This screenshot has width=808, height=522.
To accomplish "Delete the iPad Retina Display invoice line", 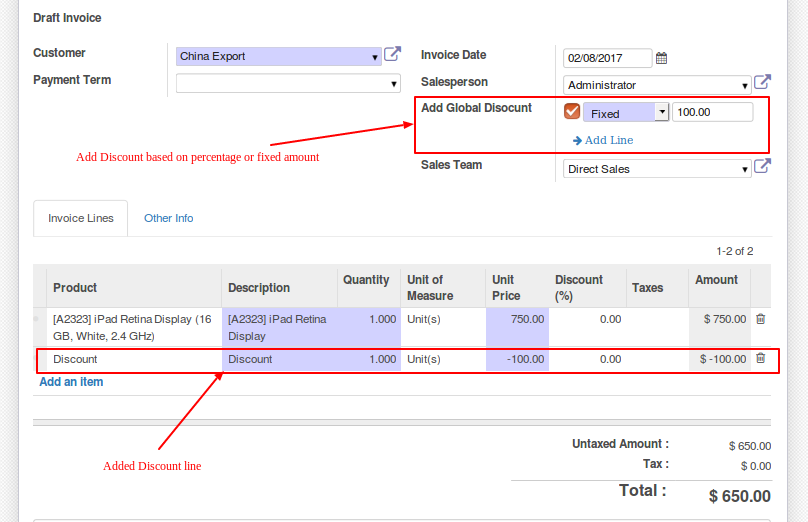I will [760, 319].
